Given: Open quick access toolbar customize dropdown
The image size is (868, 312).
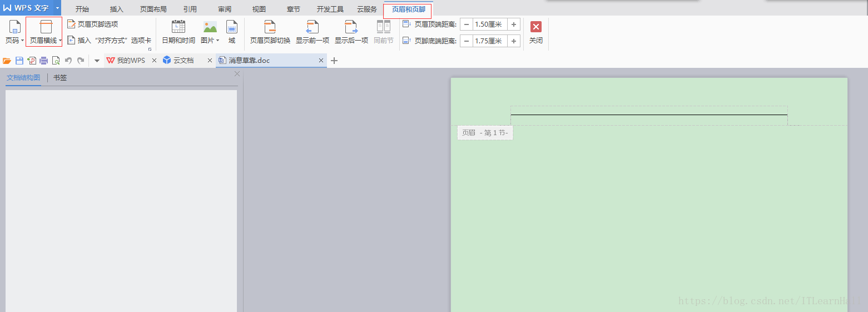Looking at the screenshot, I should point(97,61).
